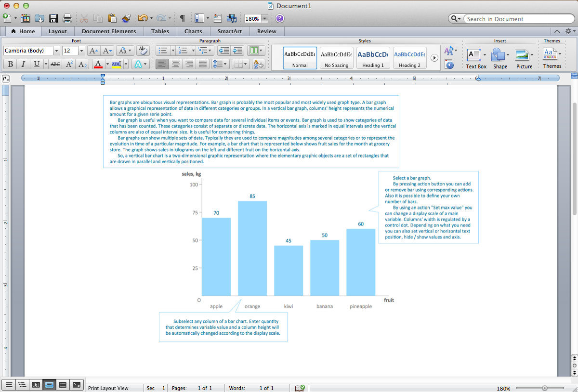Image resolution: width=578 pixels, height=392 pixels.
Task: Enable strikethrough formatting
Action: pyautogui.click(x=55, y=64)
